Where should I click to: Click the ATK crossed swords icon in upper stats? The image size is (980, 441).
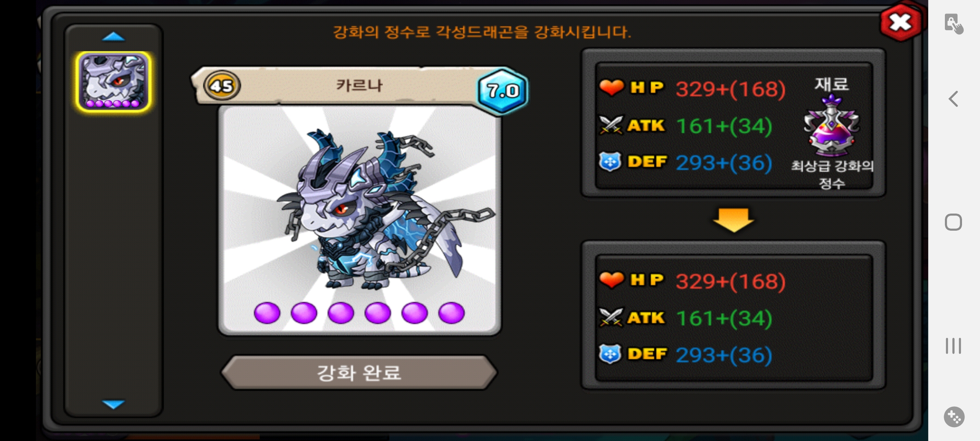tap(611, 125)
